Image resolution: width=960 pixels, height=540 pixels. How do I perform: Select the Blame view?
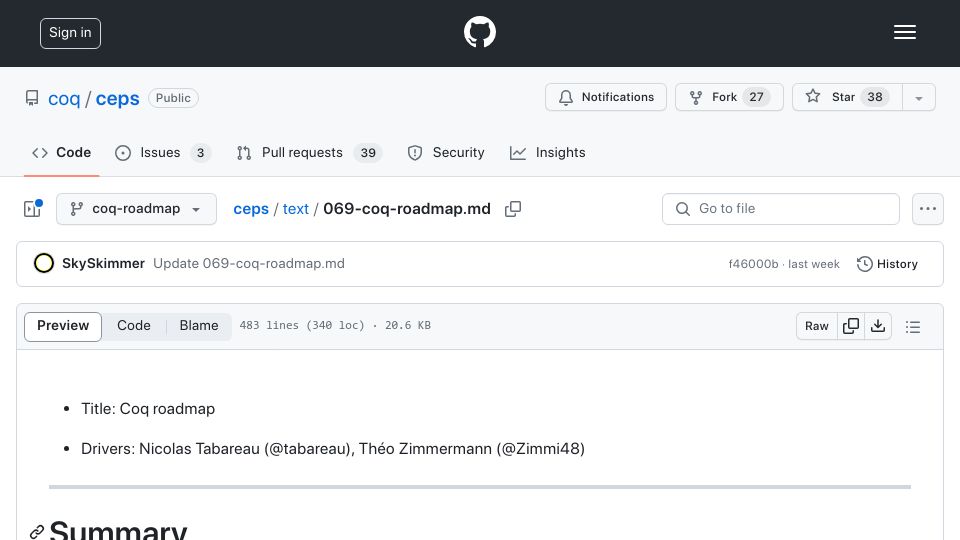pyautogui.click(x=198, y=326)
